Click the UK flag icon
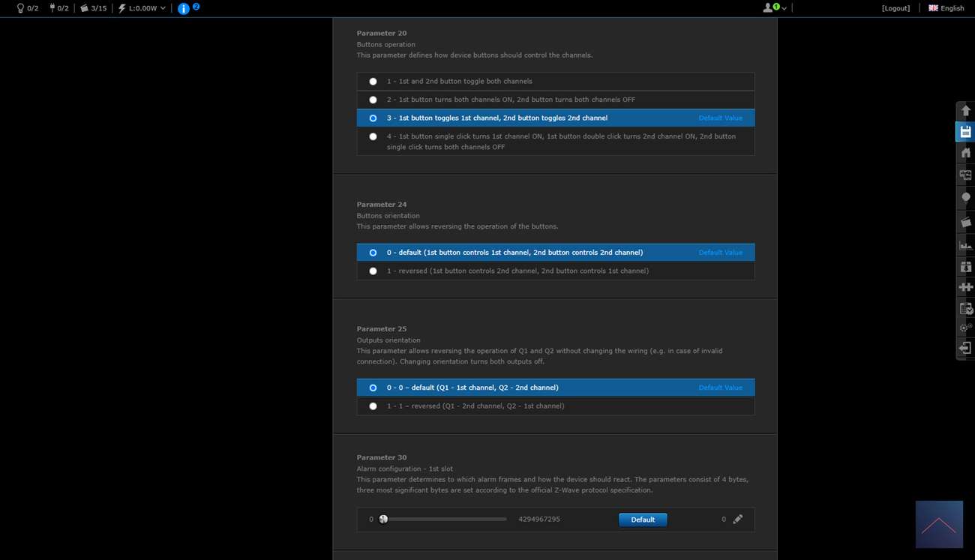This screenshot has height=560, width=975. tap(933, 8)
